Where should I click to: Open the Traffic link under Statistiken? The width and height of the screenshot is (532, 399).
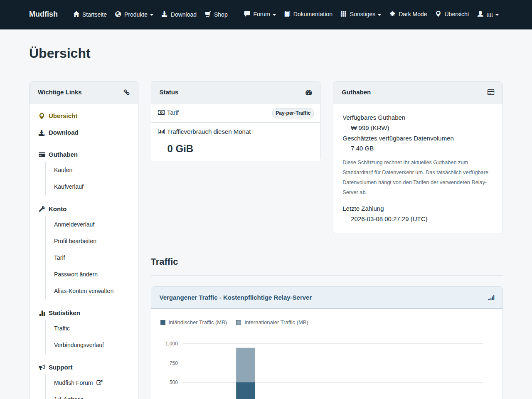pyautogui.click(x=62, y=328)
